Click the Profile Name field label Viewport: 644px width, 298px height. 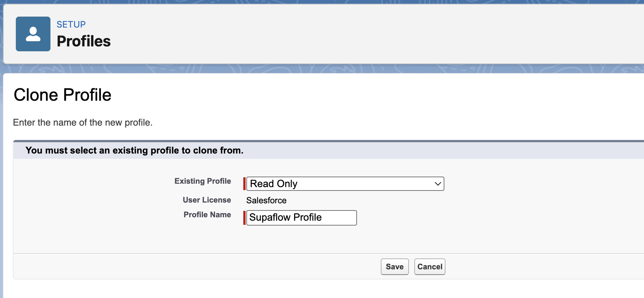pos(207,215)
